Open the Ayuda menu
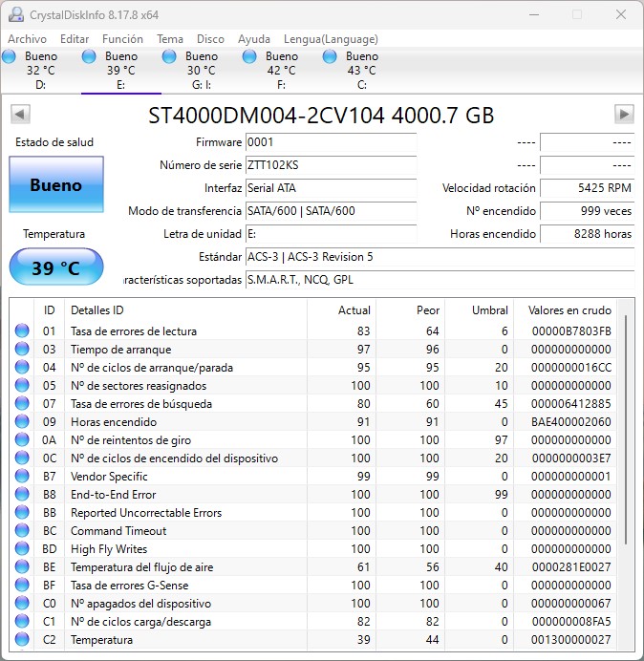644x661 pixels. 253,39
